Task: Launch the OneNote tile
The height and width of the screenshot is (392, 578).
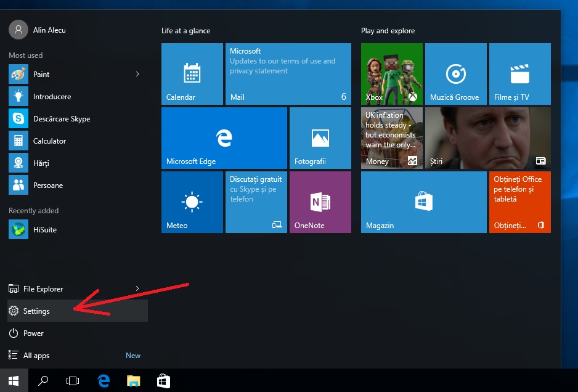Action: coord(320,202)
